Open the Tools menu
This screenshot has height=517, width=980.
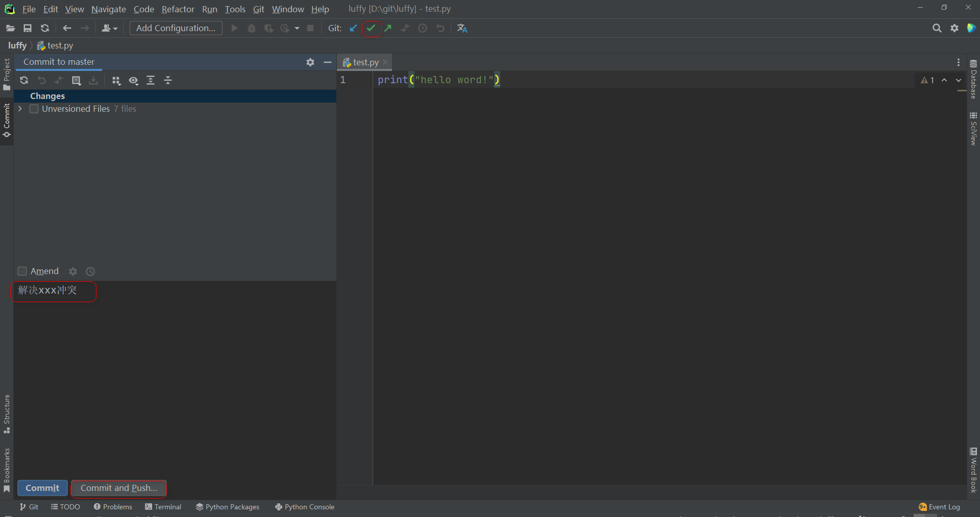tap(235, 9)
